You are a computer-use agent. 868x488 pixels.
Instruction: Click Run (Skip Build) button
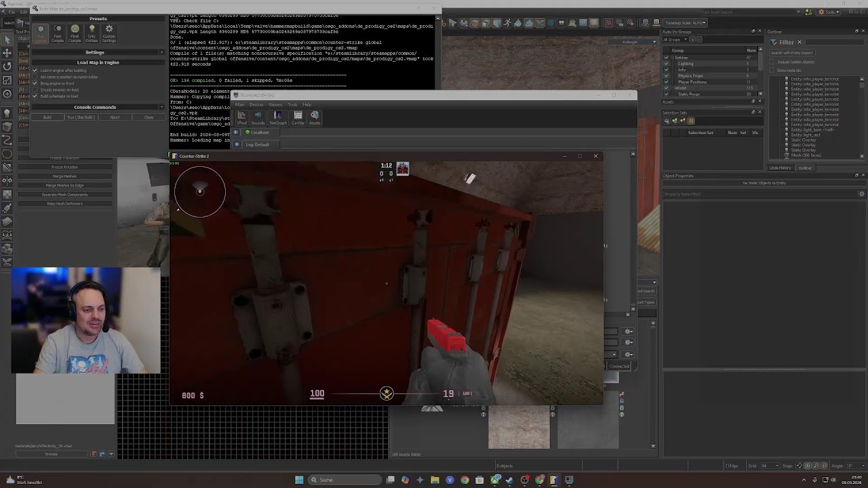pyautogui.click(x=81, y=117)
